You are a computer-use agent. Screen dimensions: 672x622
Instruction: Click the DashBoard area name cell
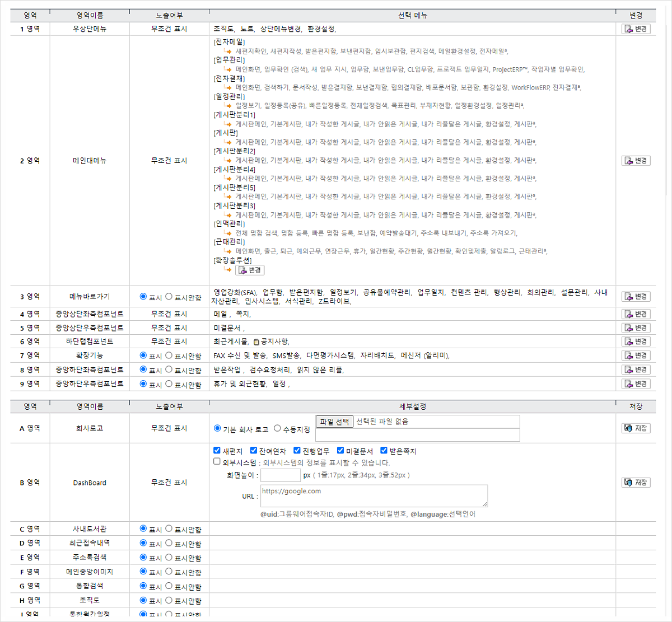[x=90, y=483]
